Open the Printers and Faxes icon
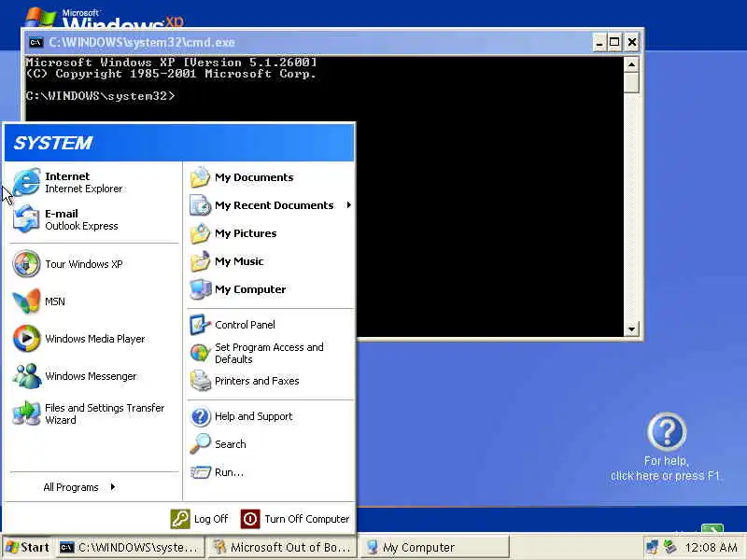The height and width of the screenshot is (560, 747). [x=200, y=381]
